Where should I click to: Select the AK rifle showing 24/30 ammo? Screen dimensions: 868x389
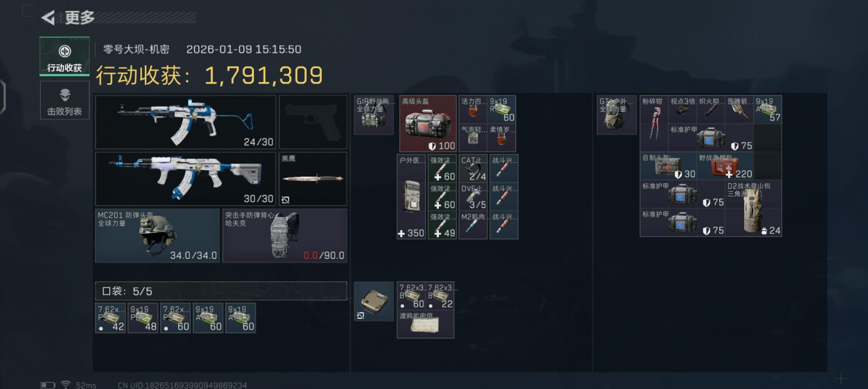click(185, 122)
